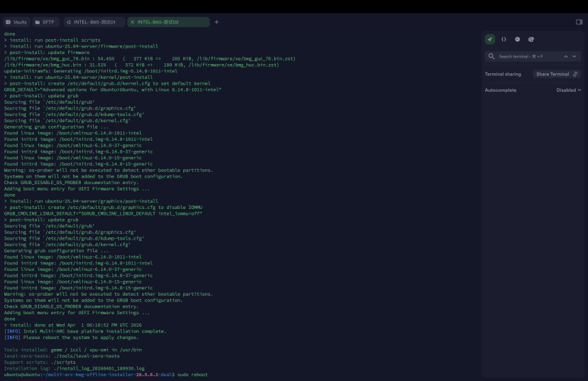The width and height of the screenshot is (588, 381).
Task: Click 'create /etc/default/grub.d/graphics.cfg to disable IOMMU' line
Action: (103, 207)
